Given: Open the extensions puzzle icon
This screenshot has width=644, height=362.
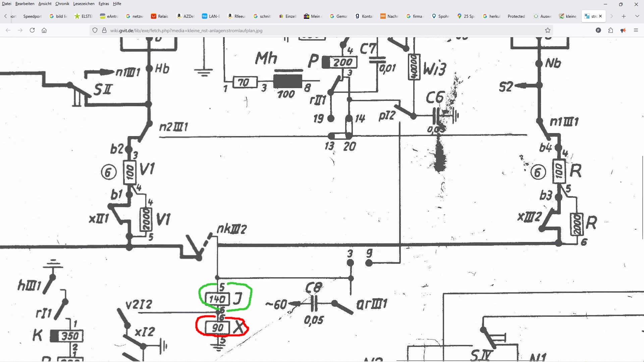Looking at the screenshot, I should click(x=610, y=30).
